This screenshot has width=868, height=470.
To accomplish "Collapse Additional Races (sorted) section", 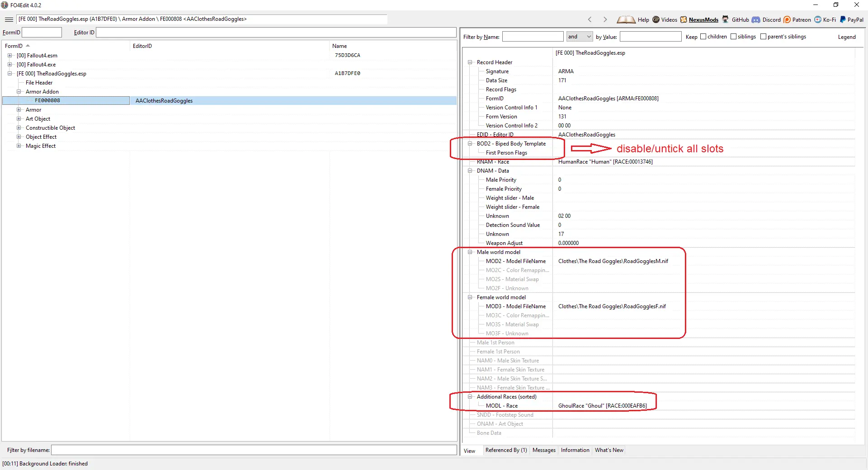I will [470, 397].
